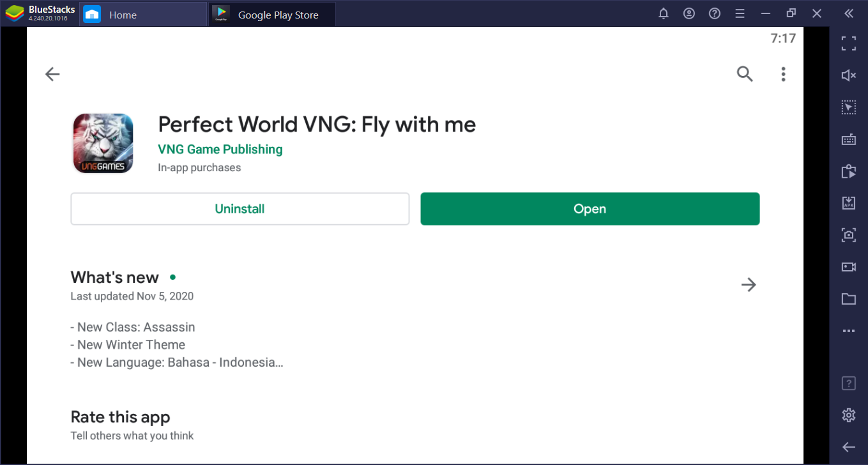Open BlueStacks notifications bell
Viewport: 868px width, 465px height.
tap(664, 13)
